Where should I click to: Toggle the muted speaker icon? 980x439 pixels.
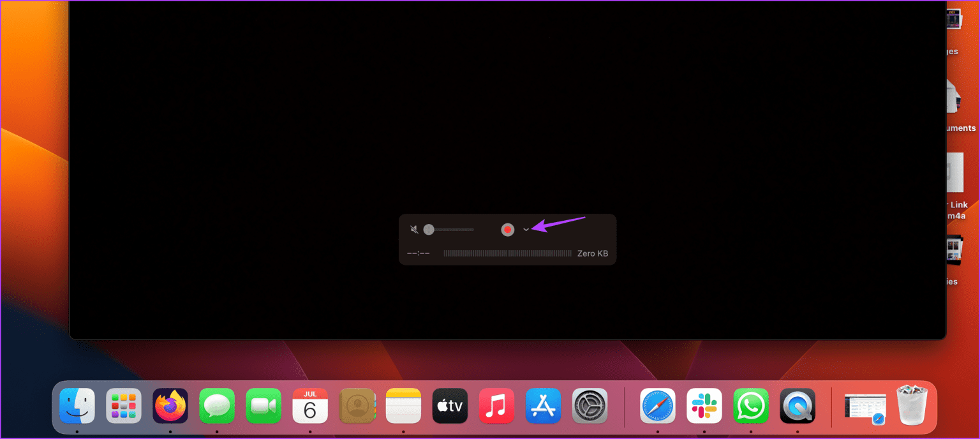point(414,230)
